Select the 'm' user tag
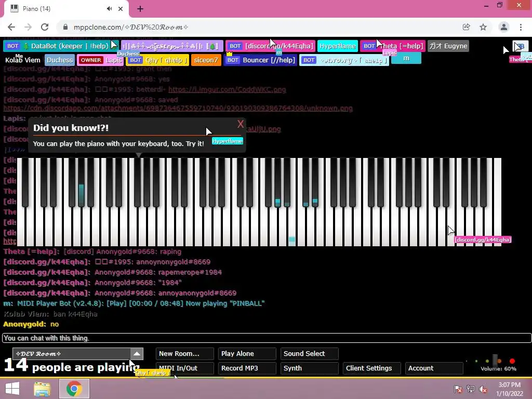The image size is (532, 399). point(406,58)
